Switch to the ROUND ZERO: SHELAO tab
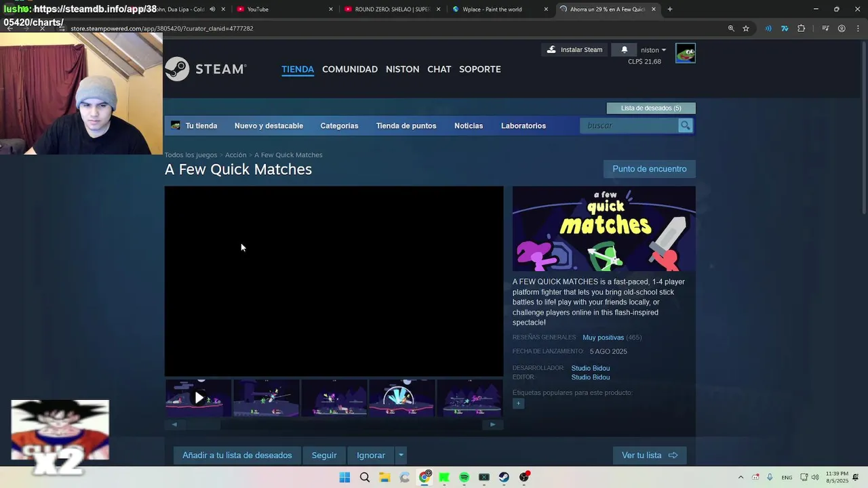Screen dimensions: 868x488 (393, 9)
